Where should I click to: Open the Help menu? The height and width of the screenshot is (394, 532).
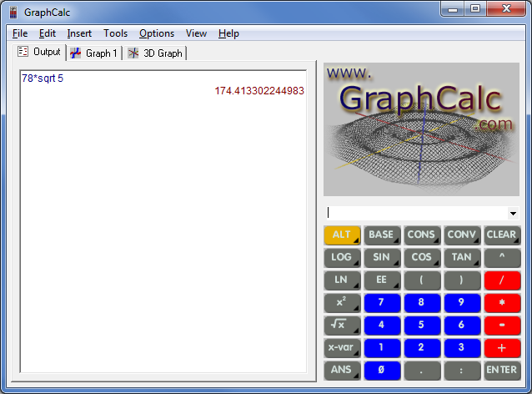pos(228,33)
